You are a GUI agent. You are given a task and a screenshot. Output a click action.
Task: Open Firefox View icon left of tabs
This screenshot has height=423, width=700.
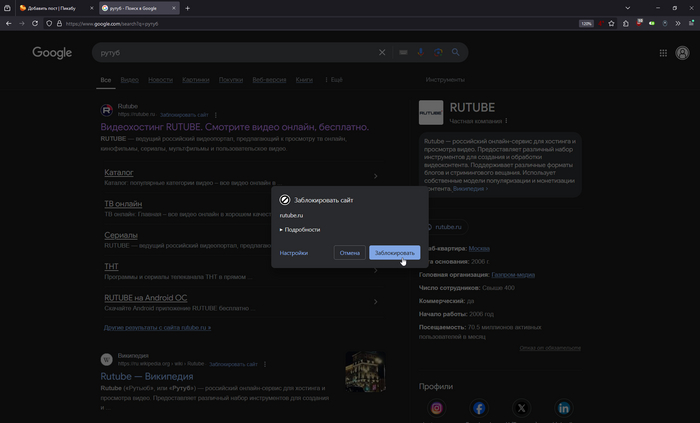point(7,8)
